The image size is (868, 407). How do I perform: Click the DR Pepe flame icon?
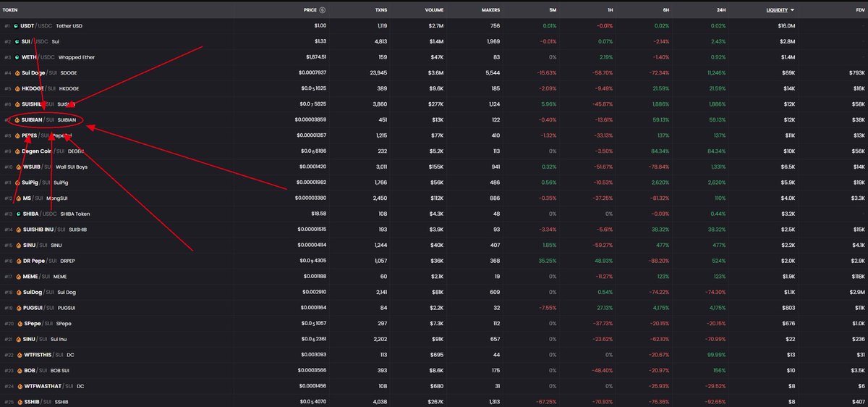point(17,261)
